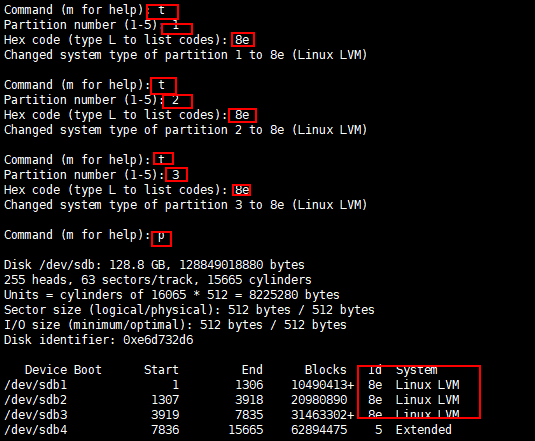Image resolution: width=535 pixels, height=441 pixels.
Task: Select the /dev/sdb4 device name
Action: pyautogui.click(x=35, y=430)
